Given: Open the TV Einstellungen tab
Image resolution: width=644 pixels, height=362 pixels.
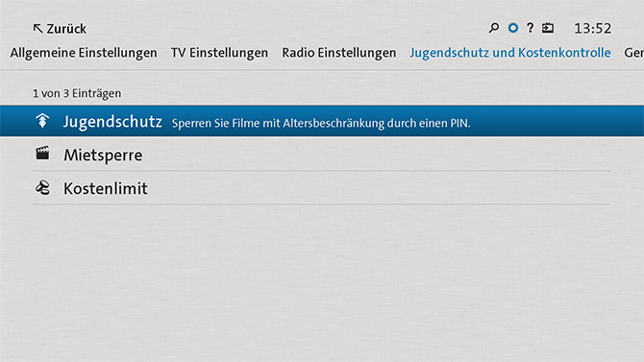Looking at the screenshot, I should 219,53.
